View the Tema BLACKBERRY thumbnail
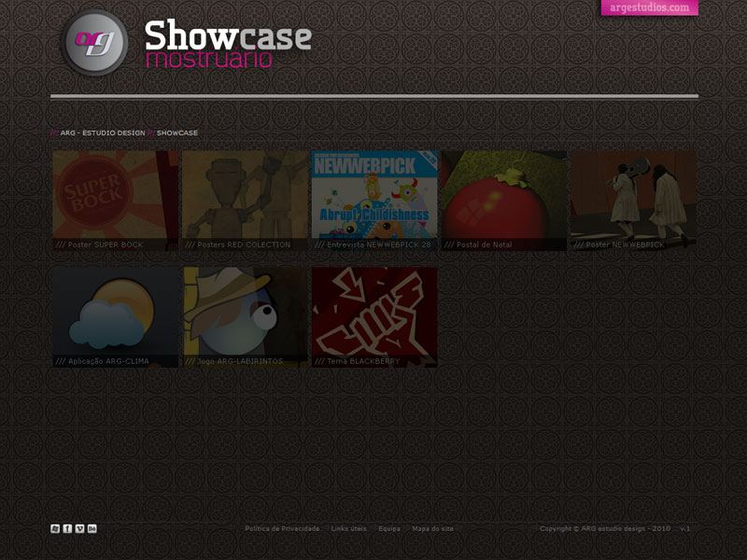This screenshot has width=747, height=560. pos(374,316)
